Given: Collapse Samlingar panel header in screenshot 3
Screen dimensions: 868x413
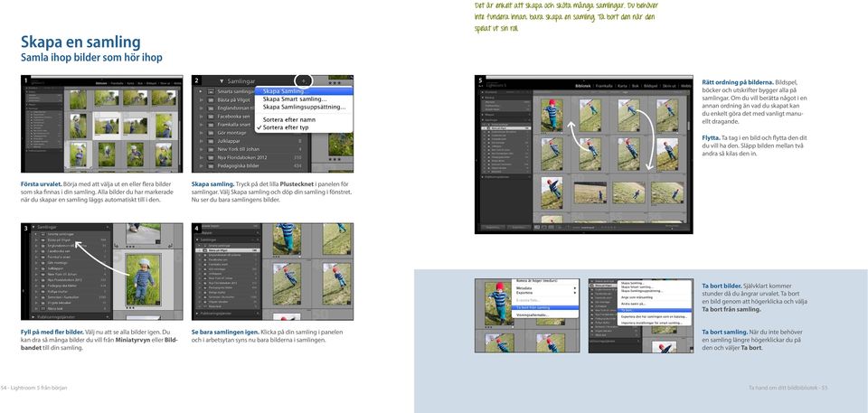Looking at the screenshot, I should (x=33, y=227).
